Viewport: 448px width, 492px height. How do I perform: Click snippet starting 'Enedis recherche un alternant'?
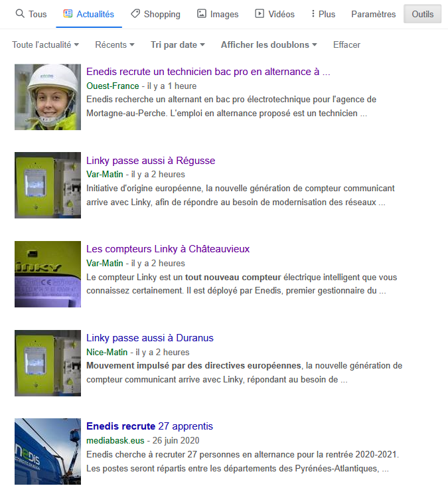pos(231,106)
